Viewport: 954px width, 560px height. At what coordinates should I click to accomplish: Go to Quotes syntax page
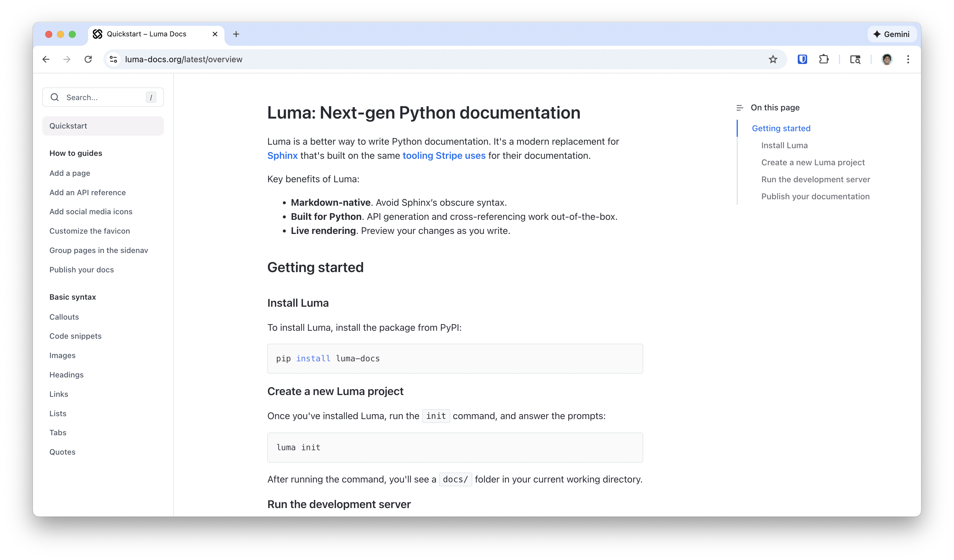click(63, 452)
